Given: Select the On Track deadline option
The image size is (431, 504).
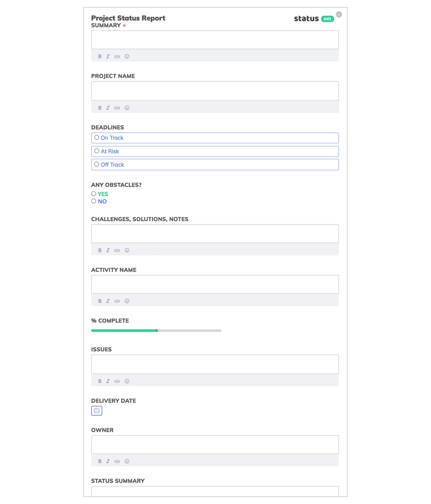Looking at the screenshot, I should pos(97,138).
